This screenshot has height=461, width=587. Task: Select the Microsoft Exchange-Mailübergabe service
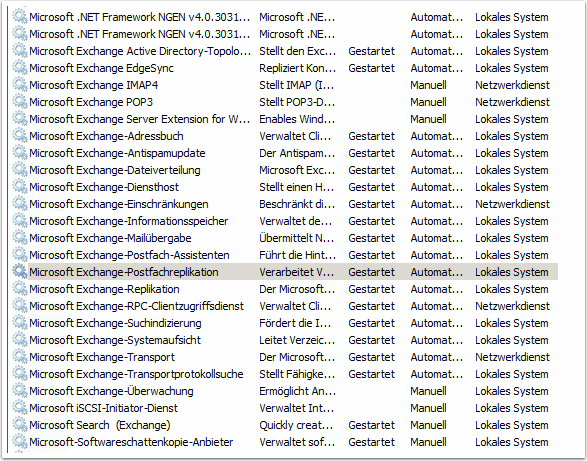(110, 238)
